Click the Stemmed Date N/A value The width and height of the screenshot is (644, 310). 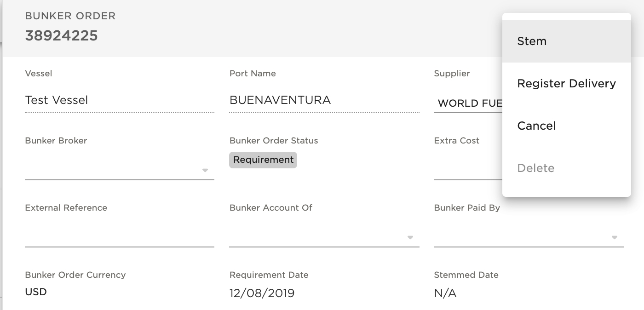pos(445,293)
